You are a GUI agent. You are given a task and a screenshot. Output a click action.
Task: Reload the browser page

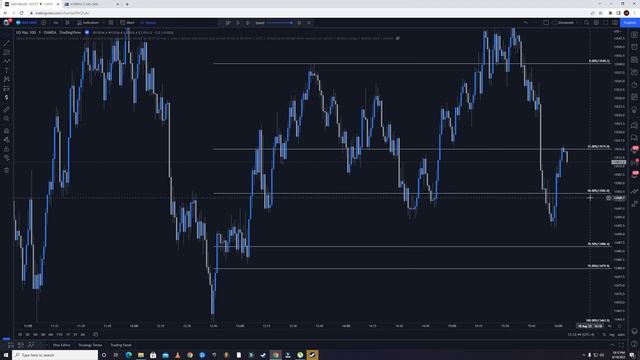(21, 13)
